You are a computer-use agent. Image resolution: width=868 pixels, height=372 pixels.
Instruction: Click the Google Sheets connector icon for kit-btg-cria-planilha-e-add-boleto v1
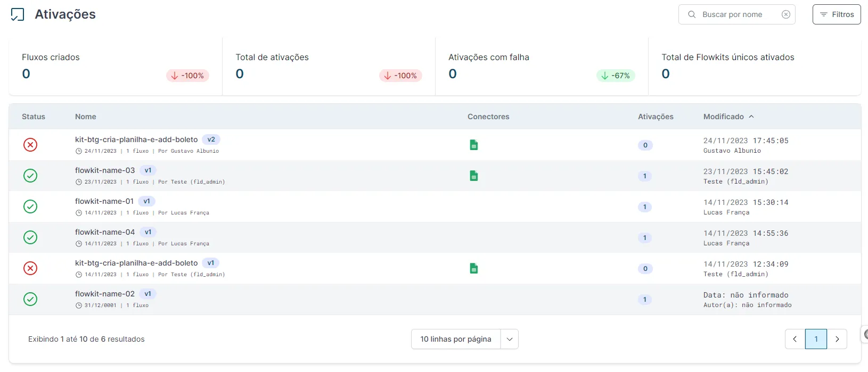(474, 268)
